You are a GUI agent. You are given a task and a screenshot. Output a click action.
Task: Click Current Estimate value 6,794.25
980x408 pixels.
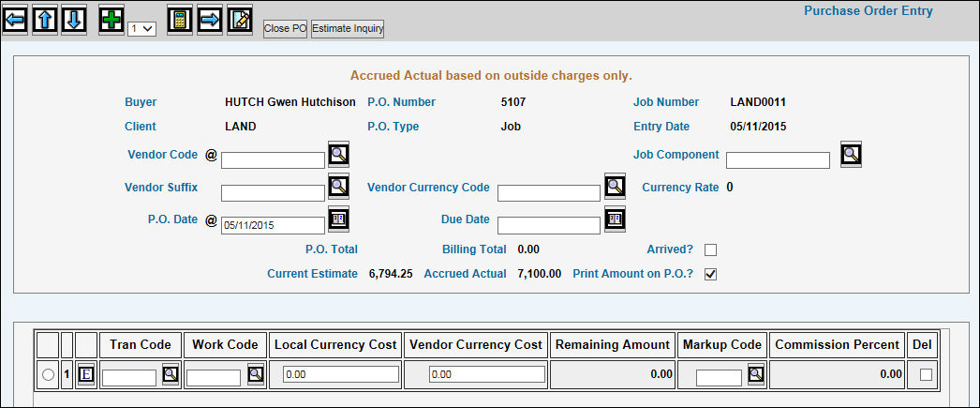392,274
